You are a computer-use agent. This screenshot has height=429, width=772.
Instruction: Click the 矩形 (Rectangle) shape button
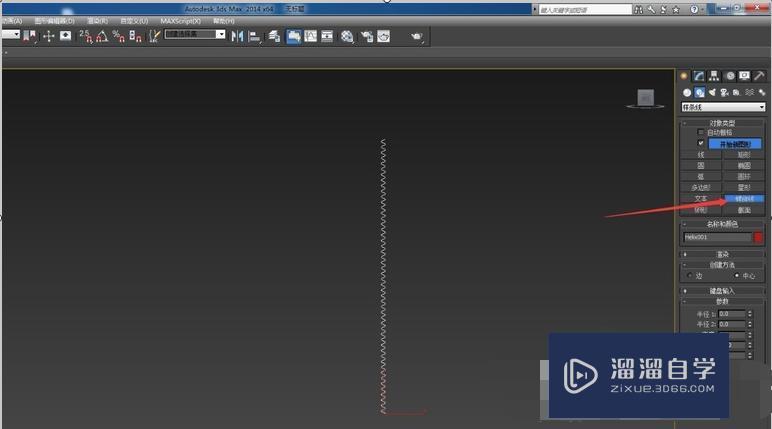click(x=744, y=155)
